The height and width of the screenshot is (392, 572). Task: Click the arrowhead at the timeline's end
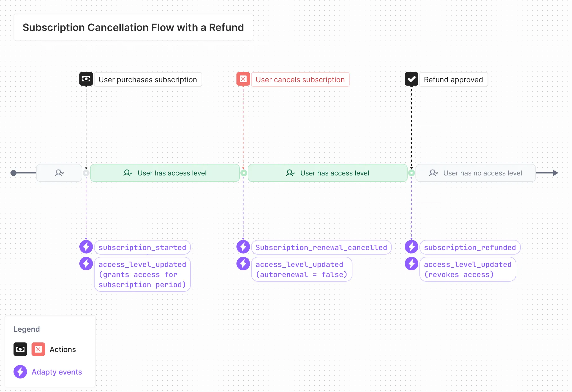555,173
